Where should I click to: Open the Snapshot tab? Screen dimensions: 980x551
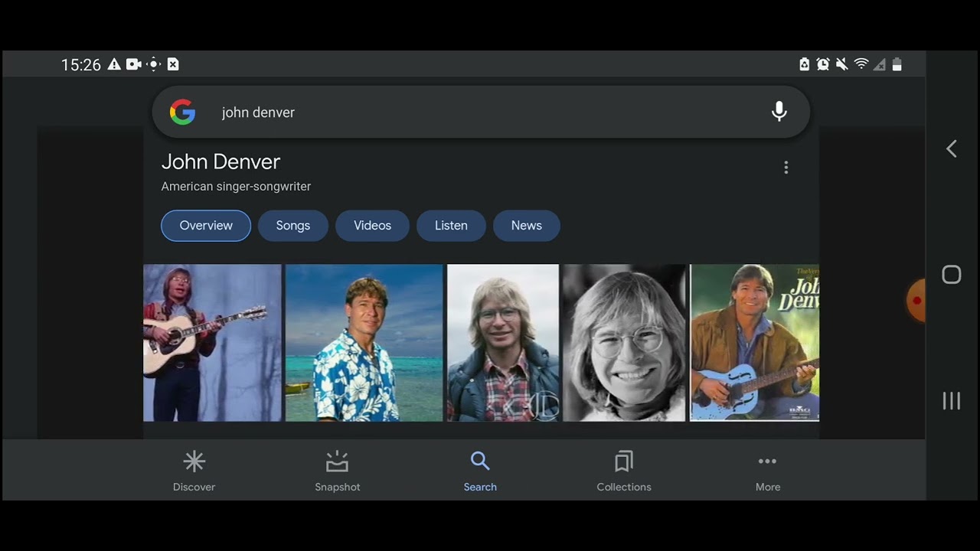point(337,471)
